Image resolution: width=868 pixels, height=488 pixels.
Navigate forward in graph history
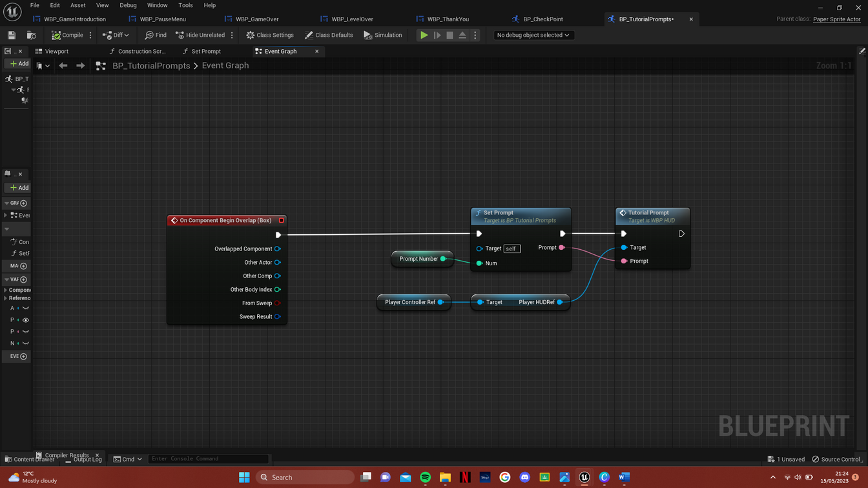[80, 65]
